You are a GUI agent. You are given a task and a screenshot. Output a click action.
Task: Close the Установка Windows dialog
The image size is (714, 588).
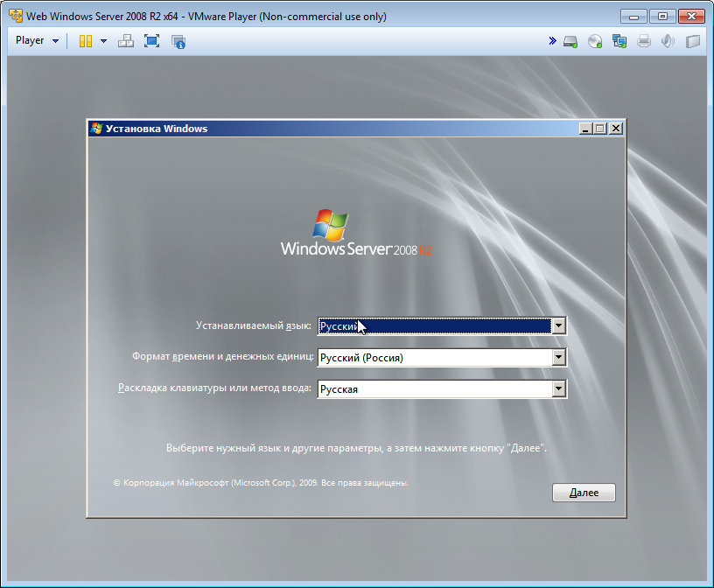(616, 129)
